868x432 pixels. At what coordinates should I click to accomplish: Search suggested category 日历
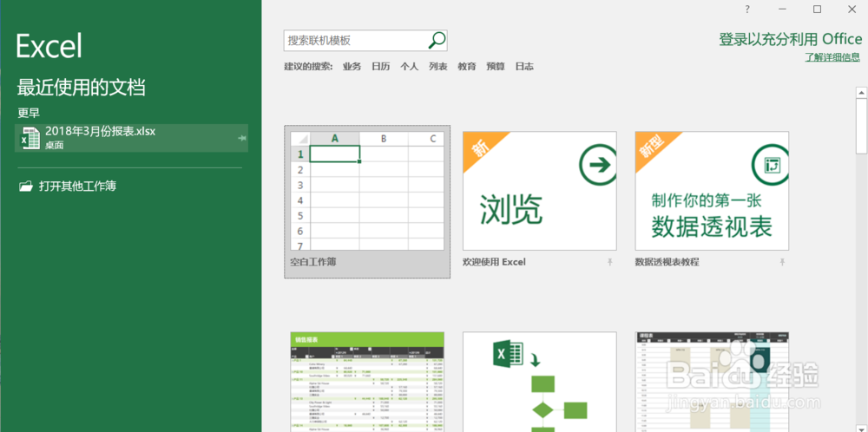[x=380, y=67]
